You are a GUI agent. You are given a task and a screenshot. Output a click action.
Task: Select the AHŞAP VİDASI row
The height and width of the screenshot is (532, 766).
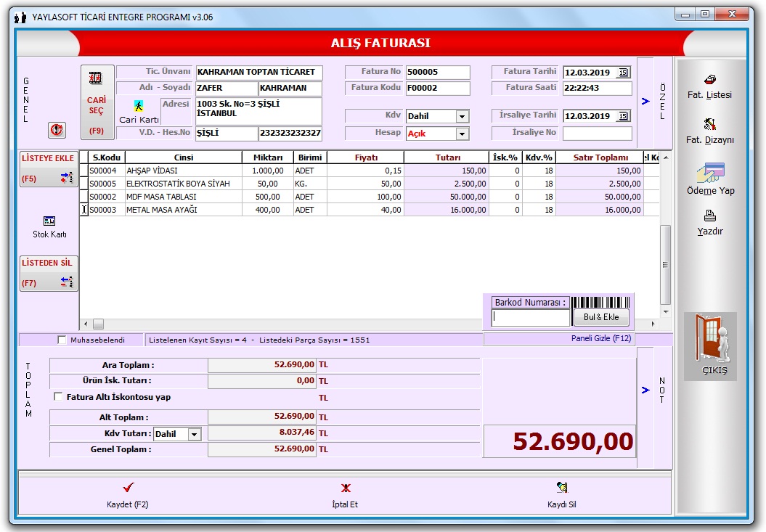click(x=370, y=171)
